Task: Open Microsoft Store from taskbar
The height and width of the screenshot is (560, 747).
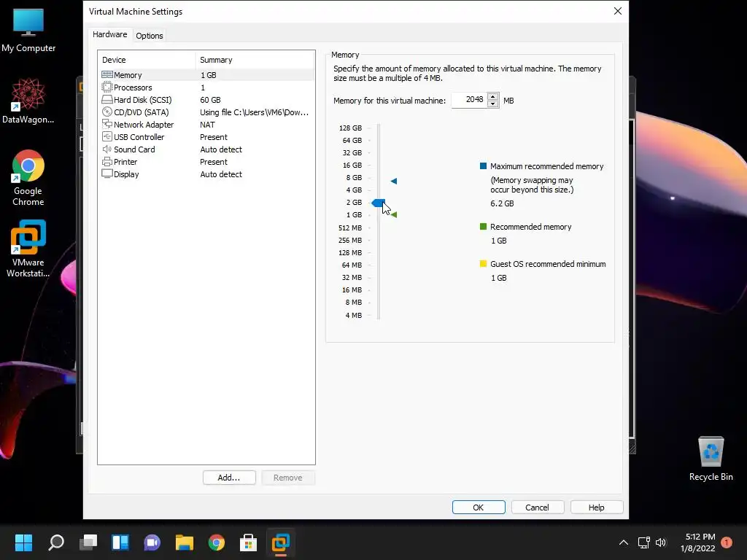Action: [x=248, y=542]
